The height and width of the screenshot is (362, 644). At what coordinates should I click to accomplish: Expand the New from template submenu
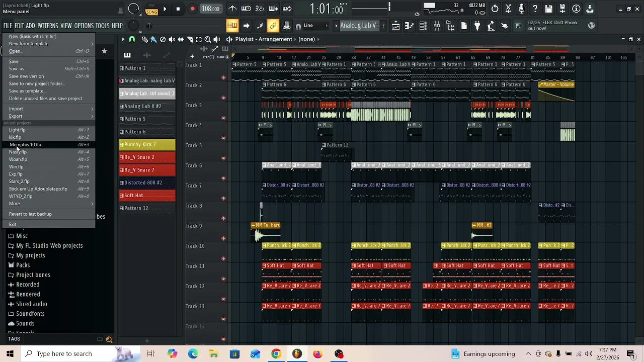49,44
